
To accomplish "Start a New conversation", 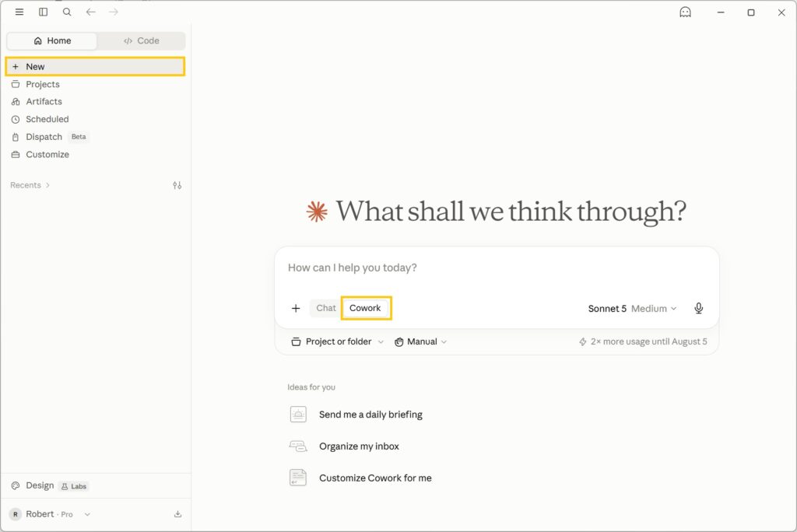I will [95, 67].
